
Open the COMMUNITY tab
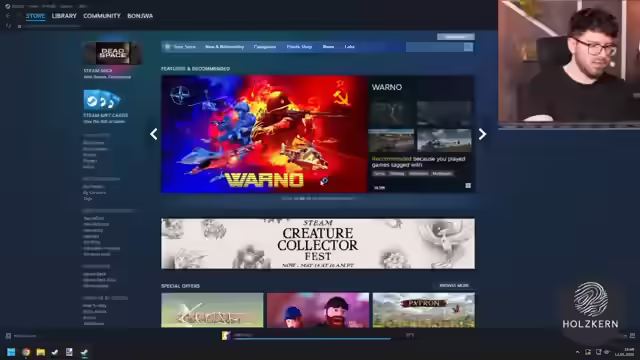coord(102,16)
